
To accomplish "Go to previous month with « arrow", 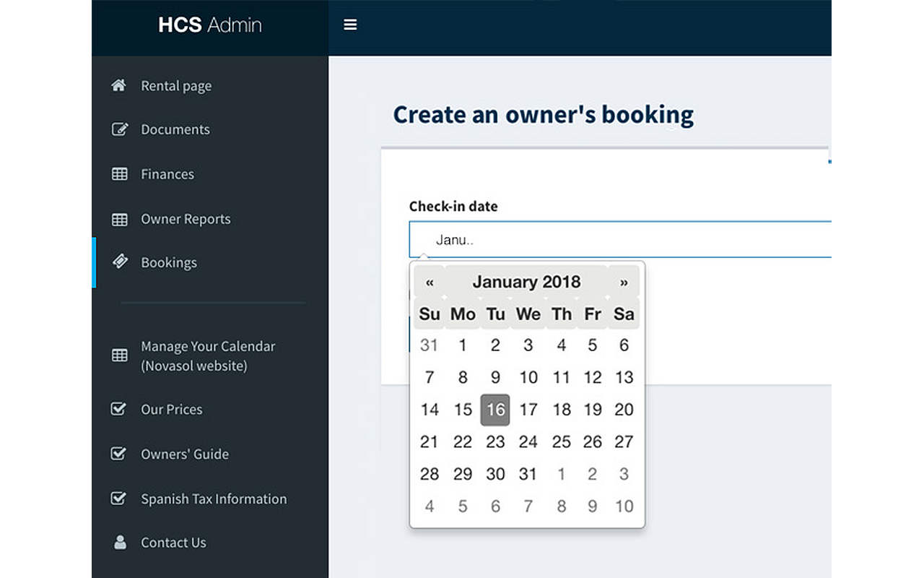I will (430, 282).
